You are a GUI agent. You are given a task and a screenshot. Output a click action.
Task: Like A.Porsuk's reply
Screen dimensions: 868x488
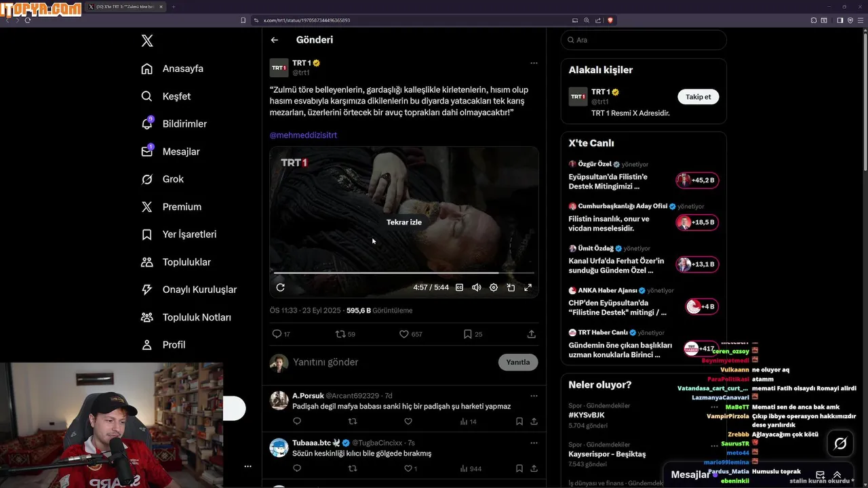(x=408, y=422)
